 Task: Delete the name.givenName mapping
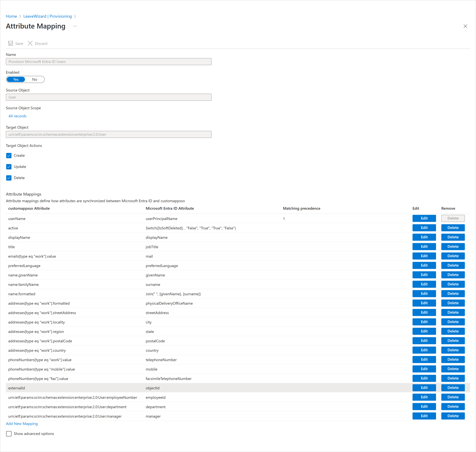pyautogui.click(x=453, y=275)
